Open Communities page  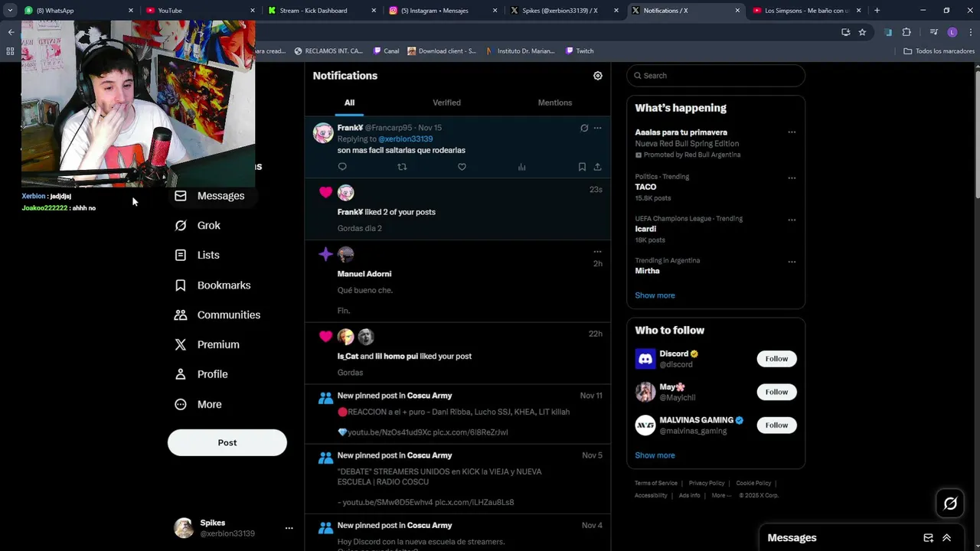[218, 315]
